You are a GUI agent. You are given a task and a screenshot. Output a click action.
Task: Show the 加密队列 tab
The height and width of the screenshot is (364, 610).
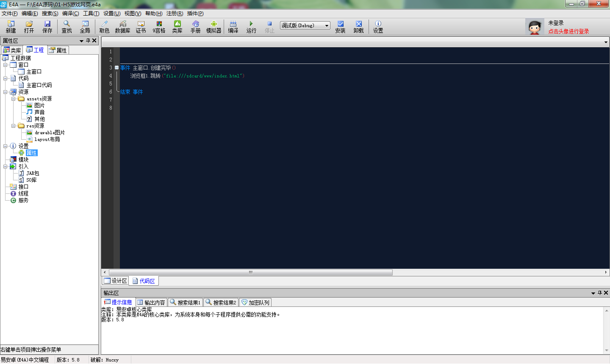pos(255,303)
